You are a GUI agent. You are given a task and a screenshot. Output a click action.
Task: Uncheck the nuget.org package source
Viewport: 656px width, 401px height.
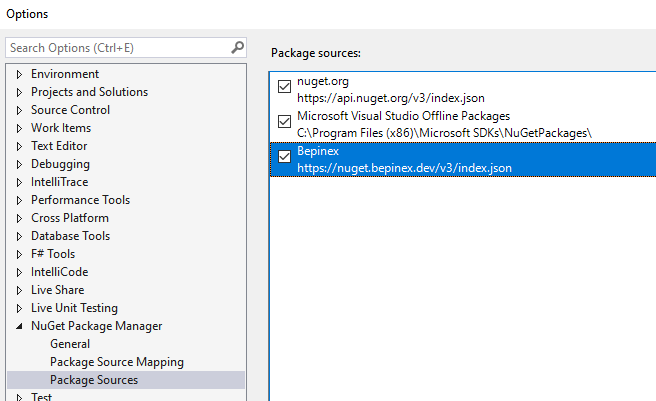[x=284, y=86]
